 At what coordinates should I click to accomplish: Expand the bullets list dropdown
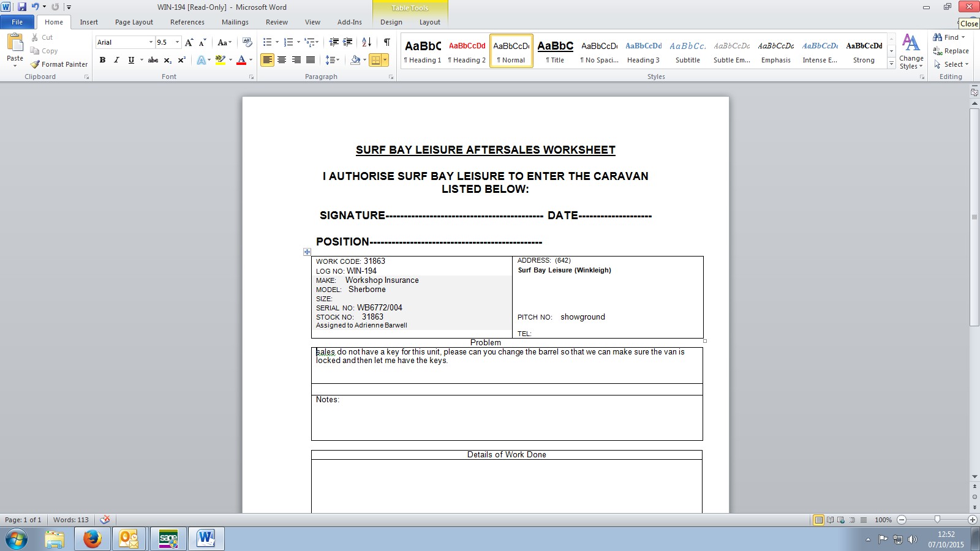point(277,42)
